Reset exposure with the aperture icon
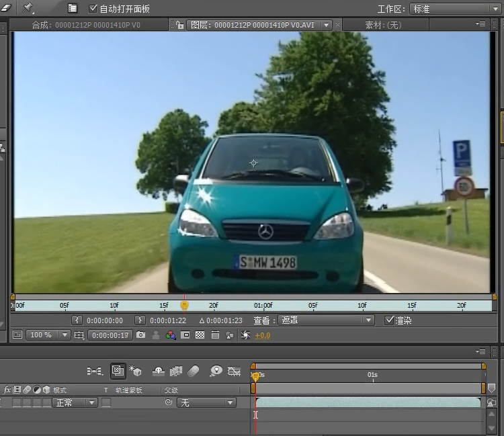 point(245,335)
